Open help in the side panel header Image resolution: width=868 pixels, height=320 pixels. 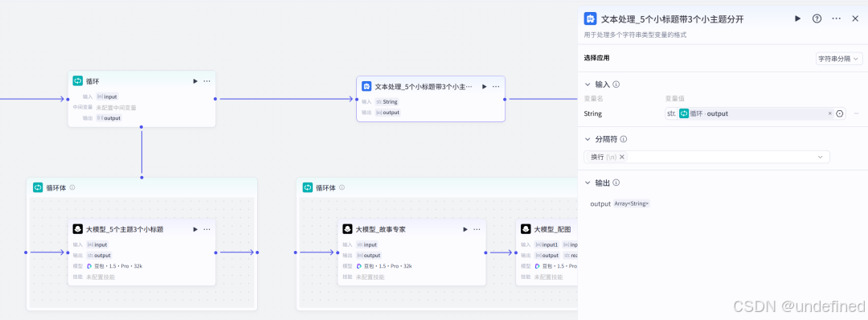[817, 18]
